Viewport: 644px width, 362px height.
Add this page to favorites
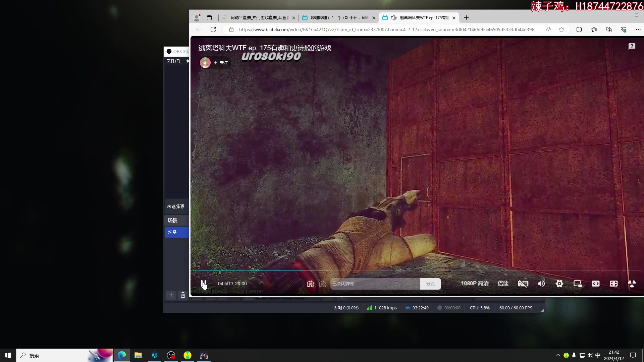click(x=561, y=29)
